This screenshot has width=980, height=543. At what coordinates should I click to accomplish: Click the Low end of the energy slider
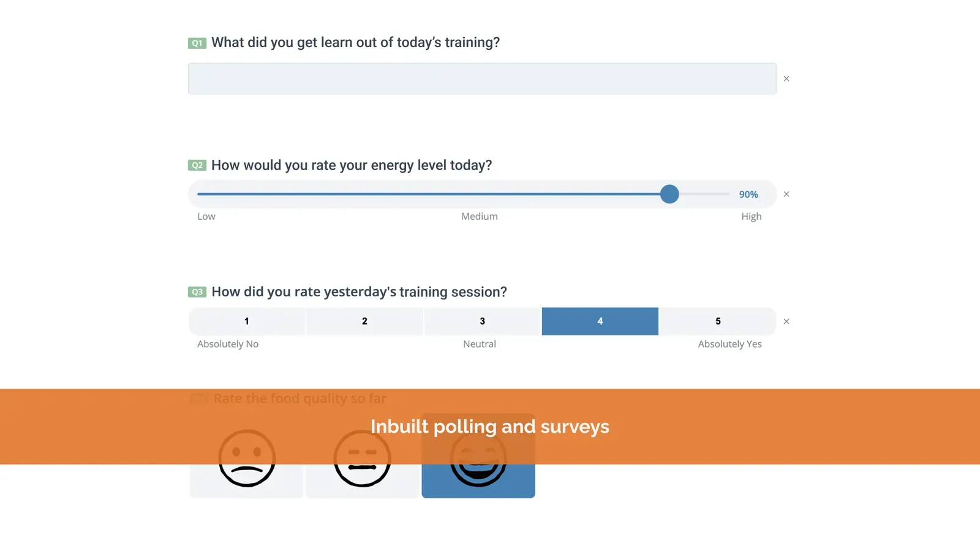point(206,216)
